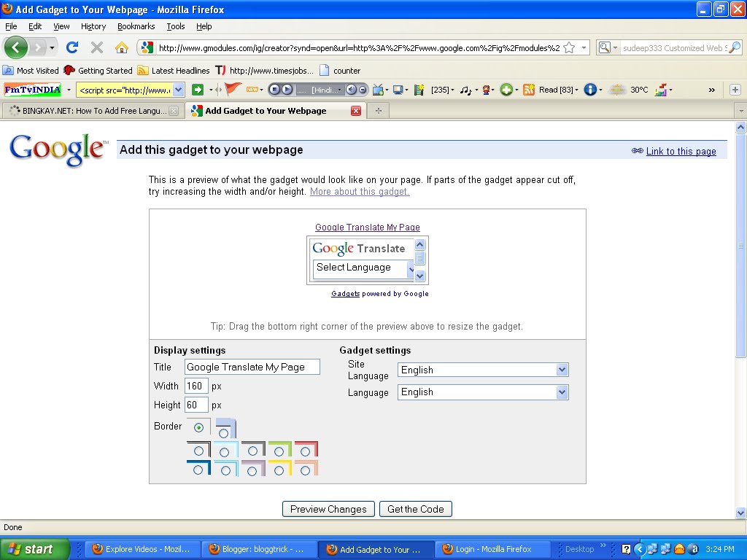747x560 pixels.
Task: Expand the URL bar history dropdown arrow
Action: coord(584,47)
